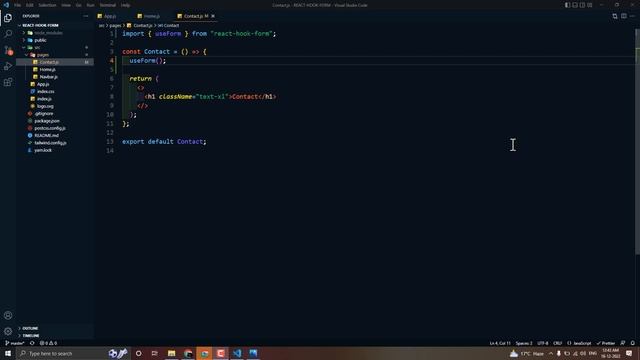Open the Run menu
640x360 pixels.
91,5
